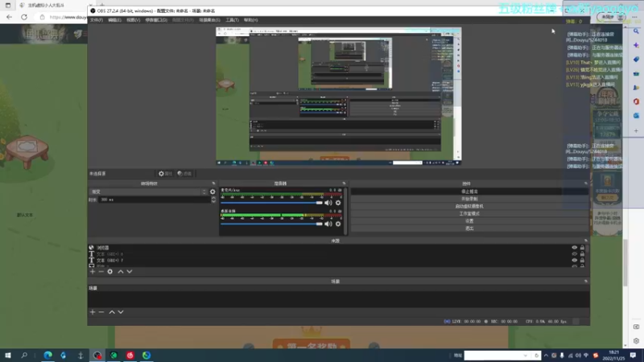Lock the 浏览器 browser source
This screenshot has width=644, height=362.
(582, 248)
